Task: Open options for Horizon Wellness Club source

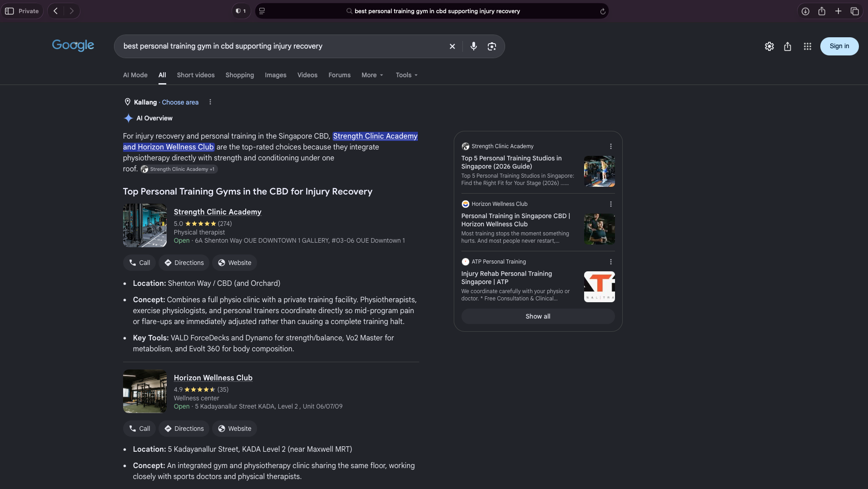Action: [610, 204]
